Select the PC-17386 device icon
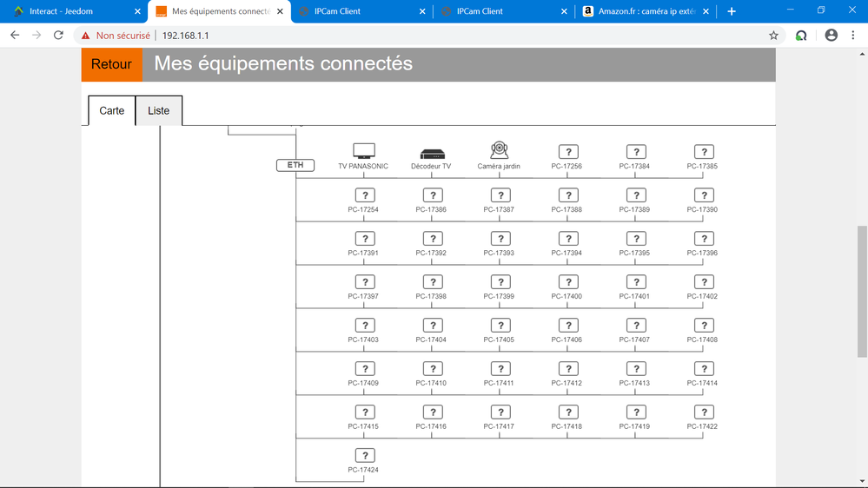The height and width of the screenshot is (488, 868). [433, 195]
